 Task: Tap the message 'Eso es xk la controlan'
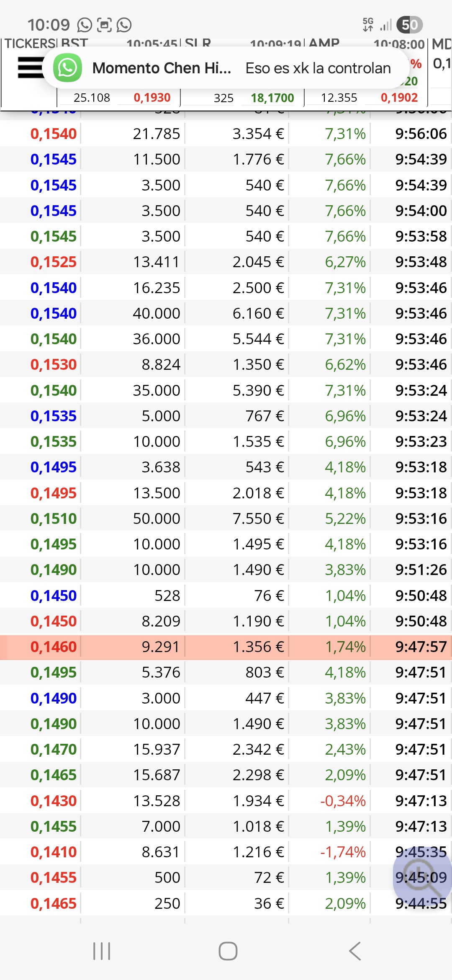click(x=318, y=68)
